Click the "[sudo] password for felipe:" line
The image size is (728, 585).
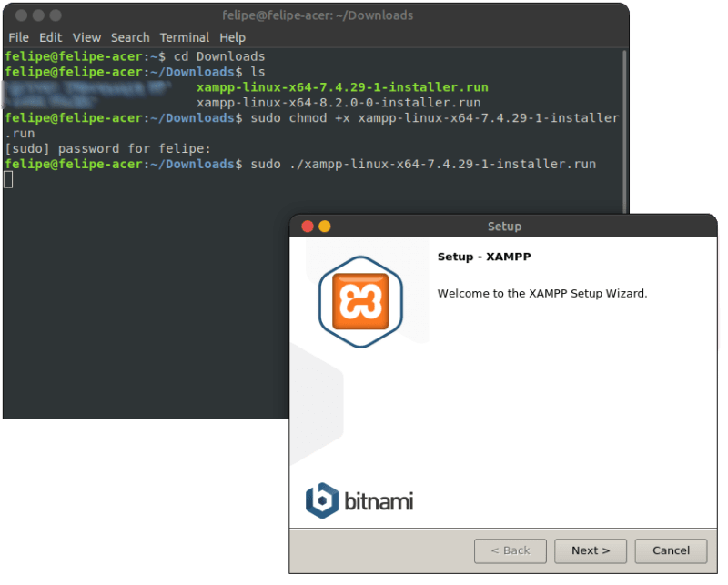(x=107, y=149)
